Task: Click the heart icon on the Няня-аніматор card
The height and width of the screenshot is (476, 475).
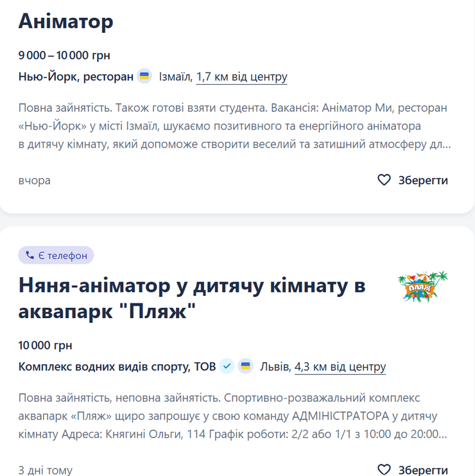Action: (384, 470)
